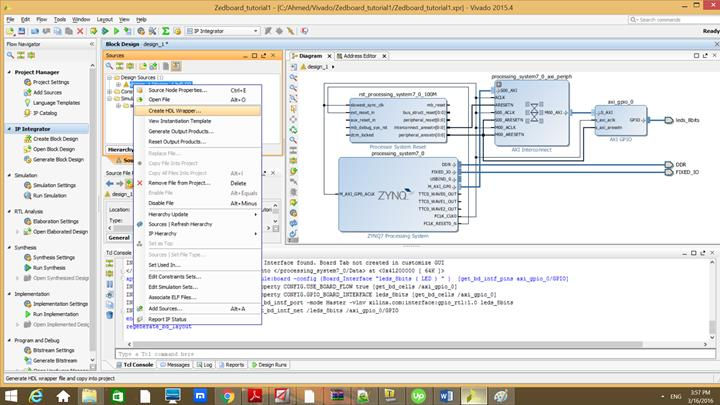The image size is (720, 405).
Task: Click the bottom regenerate layout icon in Diagram toolbar
Action: point(293,233)
